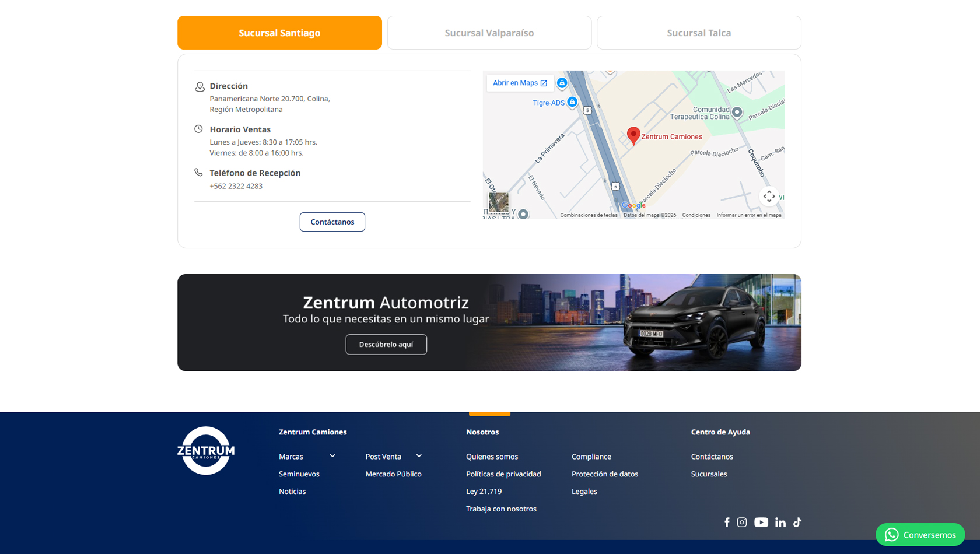This screenshot has height=554, width=980.
Task: Start WhatsApp chat via Conversemos
Action: (920, 535)
